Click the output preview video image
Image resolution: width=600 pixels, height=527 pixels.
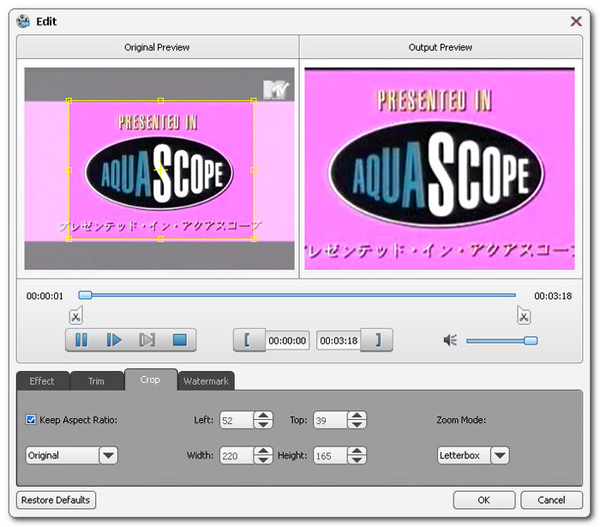[439, 169]
